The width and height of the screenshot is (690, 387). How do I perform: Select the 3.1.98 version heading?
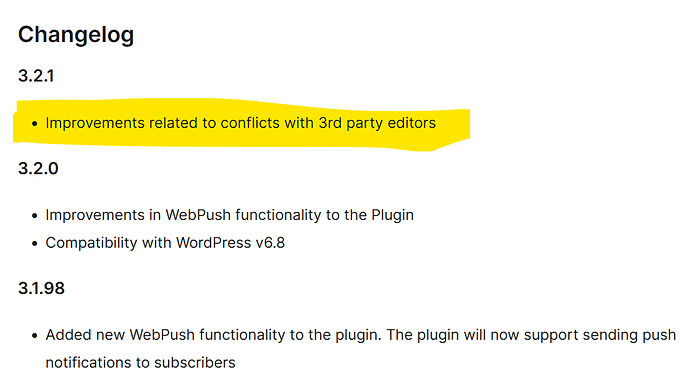[x=41, y=288]
